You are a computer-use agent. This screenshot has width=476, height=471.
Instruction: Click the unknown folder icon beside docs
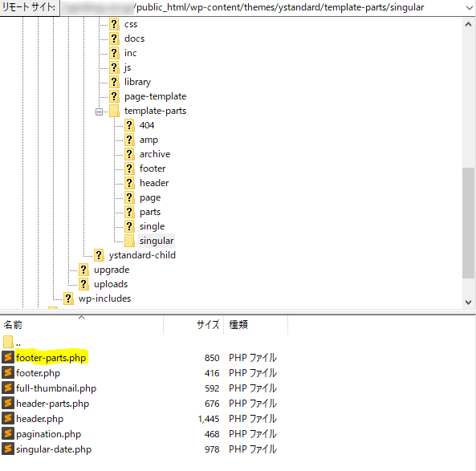pyautogui.click(x=114, y=39)
